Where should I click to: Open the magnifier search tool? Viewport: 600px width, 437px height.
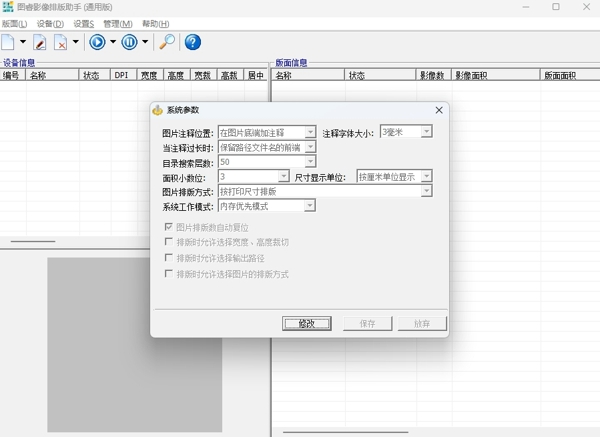[167, 42]
